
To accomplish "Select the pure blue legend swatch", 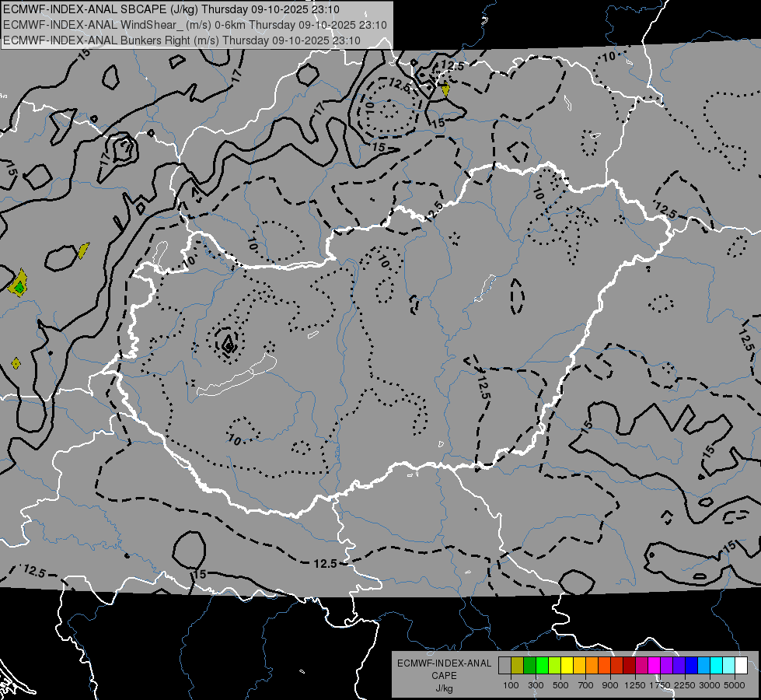I will click(x=692, y=665).
